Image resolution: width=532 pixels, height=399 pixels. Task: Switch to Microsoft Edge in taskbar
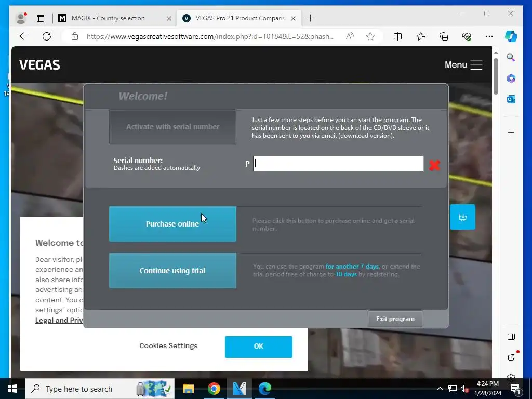tap(264, 389)
